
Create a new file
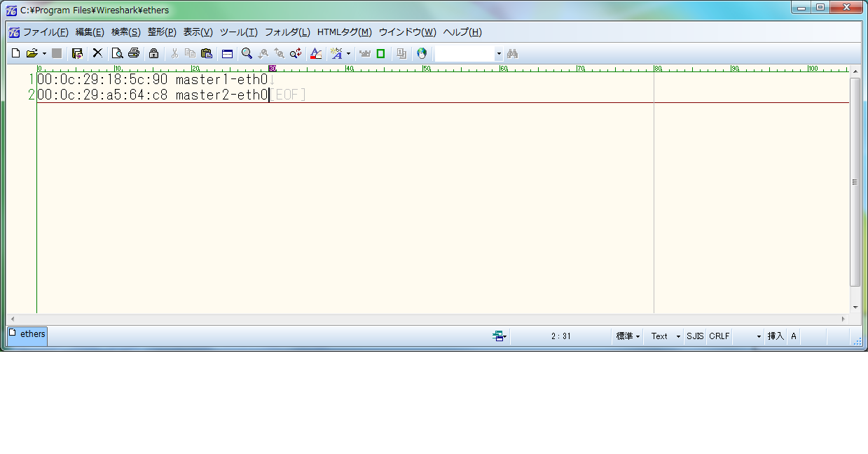tap(15, 53)
